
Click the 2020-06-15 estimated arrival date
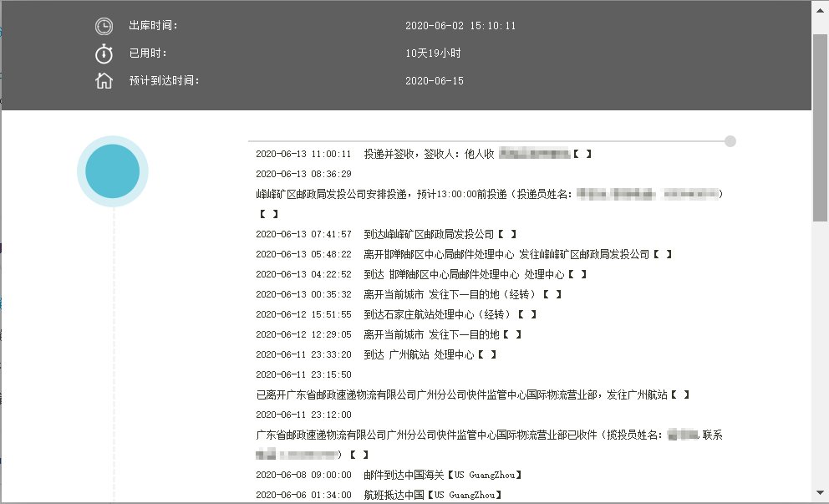point(435,81)
